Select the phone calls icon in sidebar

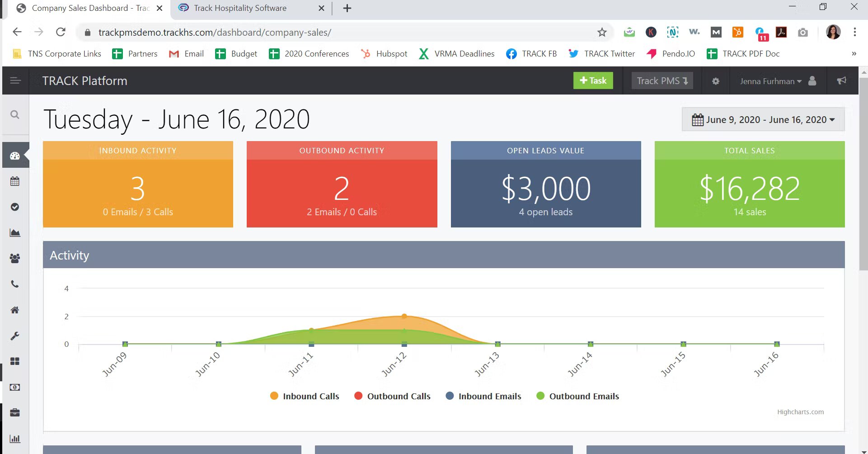[x=15, y=284]
